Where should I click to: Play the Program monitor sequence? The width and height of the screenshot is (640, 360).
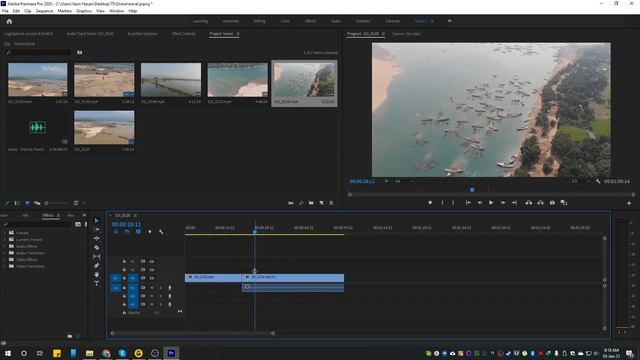[491, 202]
